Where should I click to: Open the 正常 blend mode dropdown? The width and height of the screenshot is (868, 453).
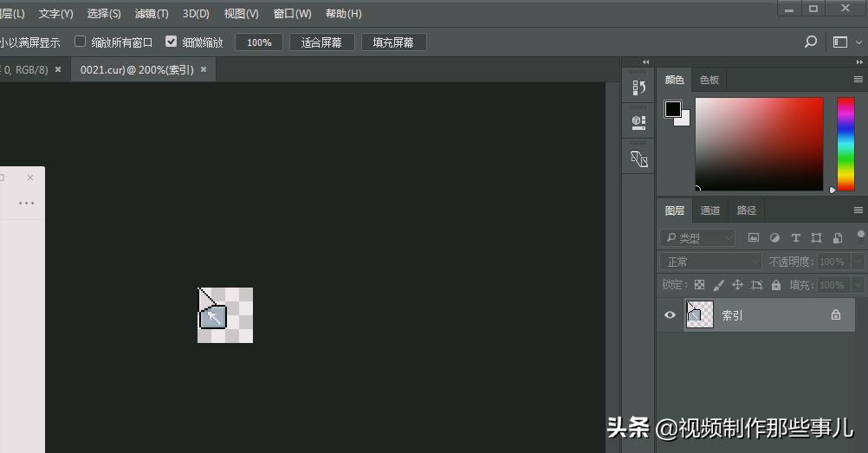coord(711,262)
